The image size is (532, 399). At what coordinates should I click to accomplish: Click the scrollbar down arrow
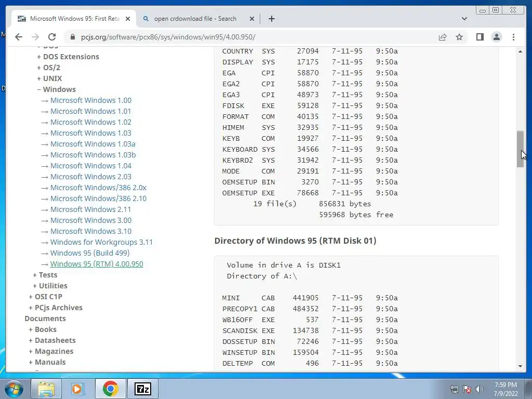[520, 366]
